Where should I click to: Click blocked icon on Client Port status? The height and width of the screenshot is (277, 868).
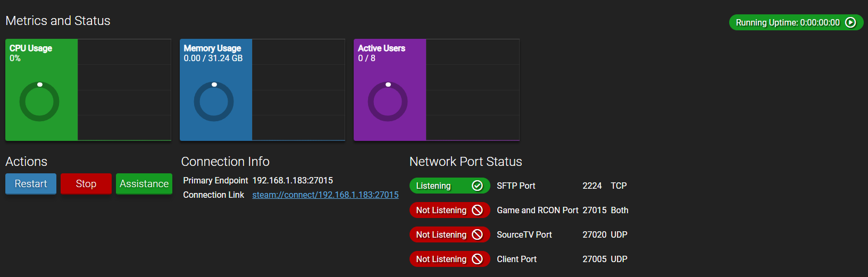click(477, 259)
